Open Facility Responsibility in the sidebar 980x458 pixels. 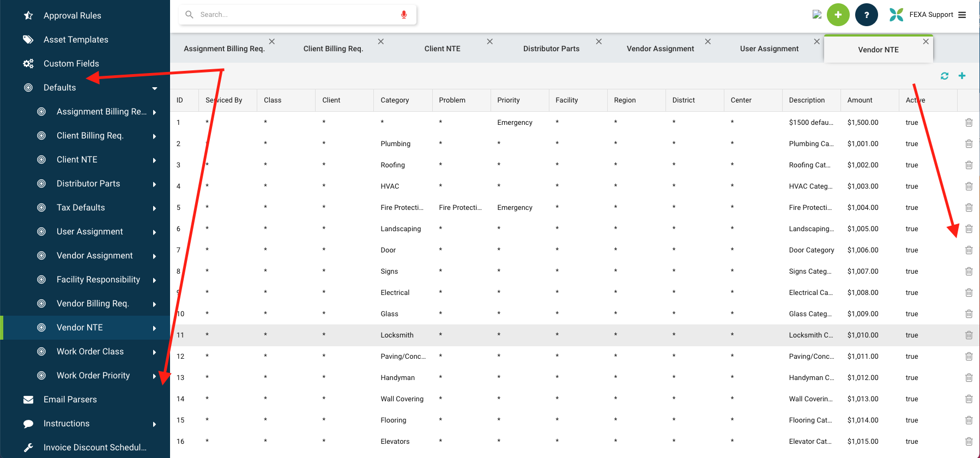tap(98, 280)
